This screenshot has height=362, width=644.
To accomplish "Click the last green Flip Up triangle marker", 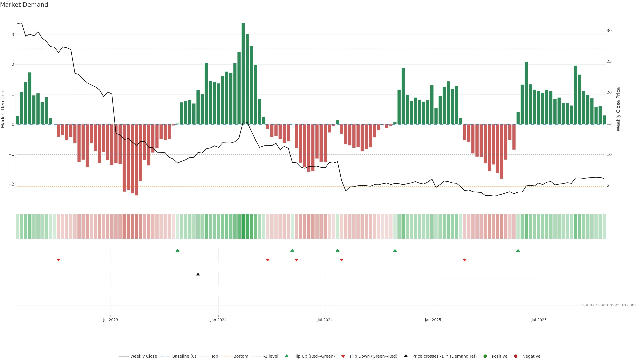I will [518, 250].
